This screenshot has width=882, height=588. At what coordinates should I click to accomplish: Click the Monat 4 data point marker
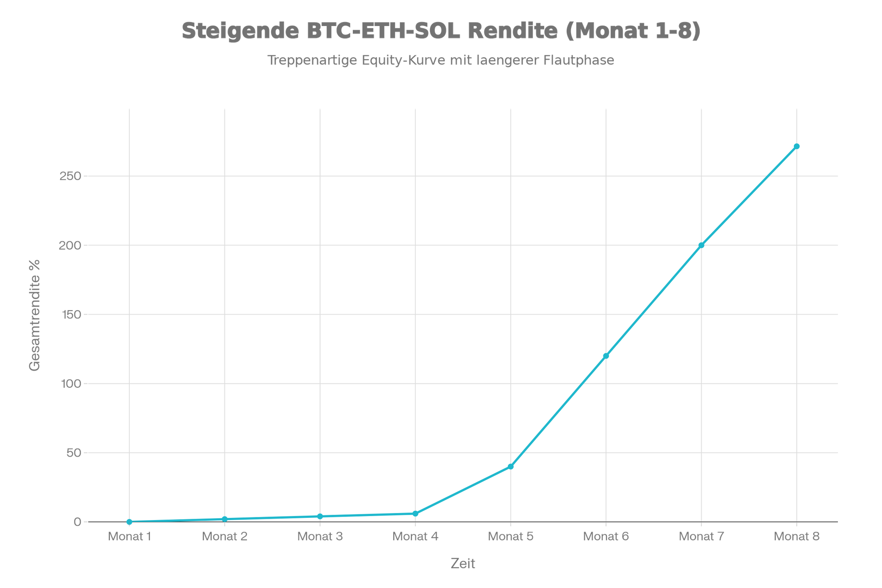[x=415, y=513]
